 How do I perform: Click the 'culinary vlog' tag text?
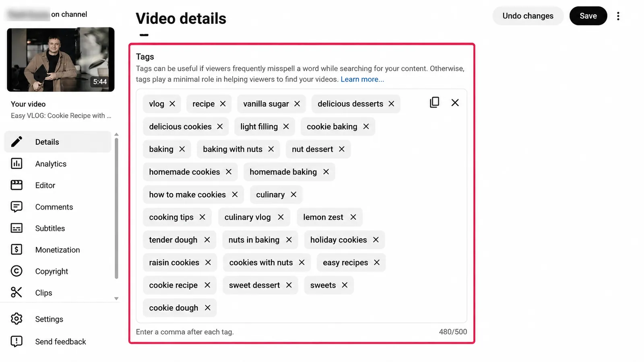(x=248, y=217)
